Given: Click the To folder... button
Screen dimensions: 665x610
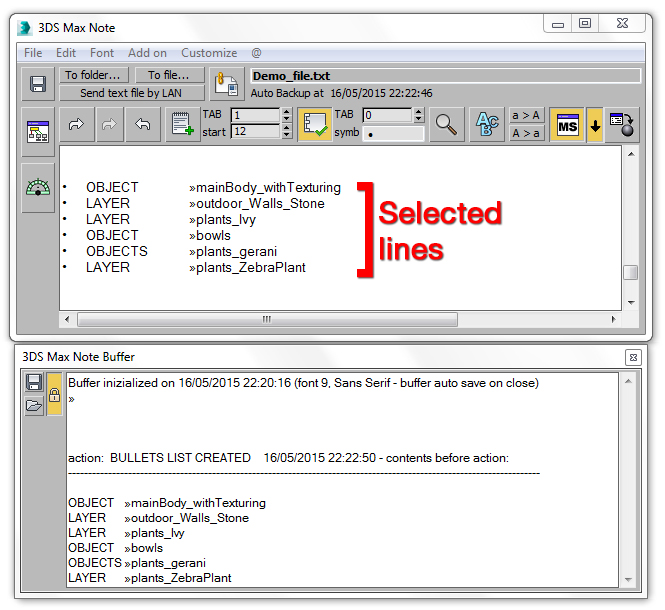Looking at the screenshot, I should tap(94, 75).
